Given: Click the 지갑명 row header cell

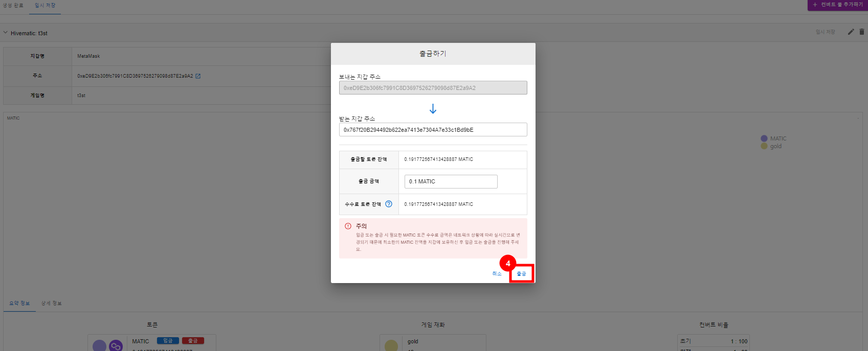Looking at the screenshot, I should click(37, 56).
